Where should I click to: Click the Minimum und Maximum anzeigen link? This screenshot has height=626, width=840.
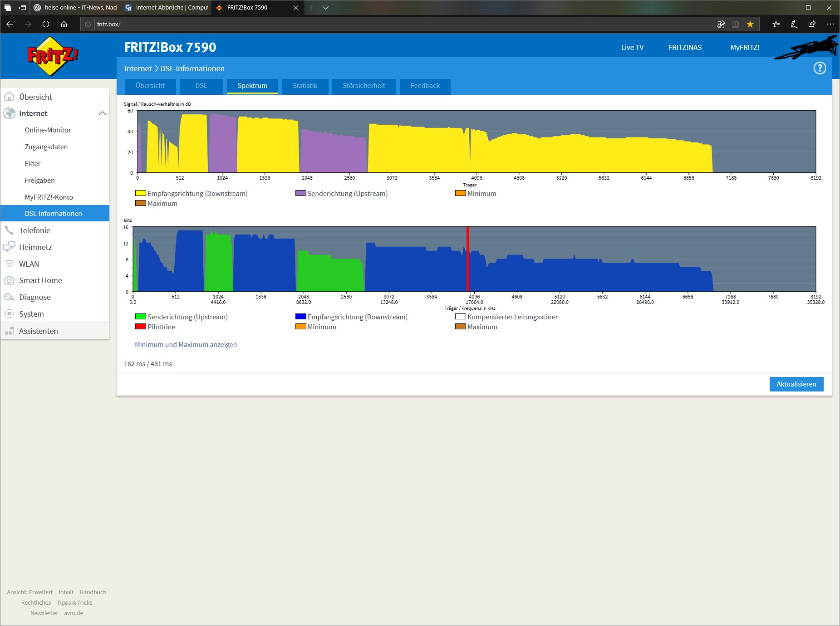click(186, 345)
